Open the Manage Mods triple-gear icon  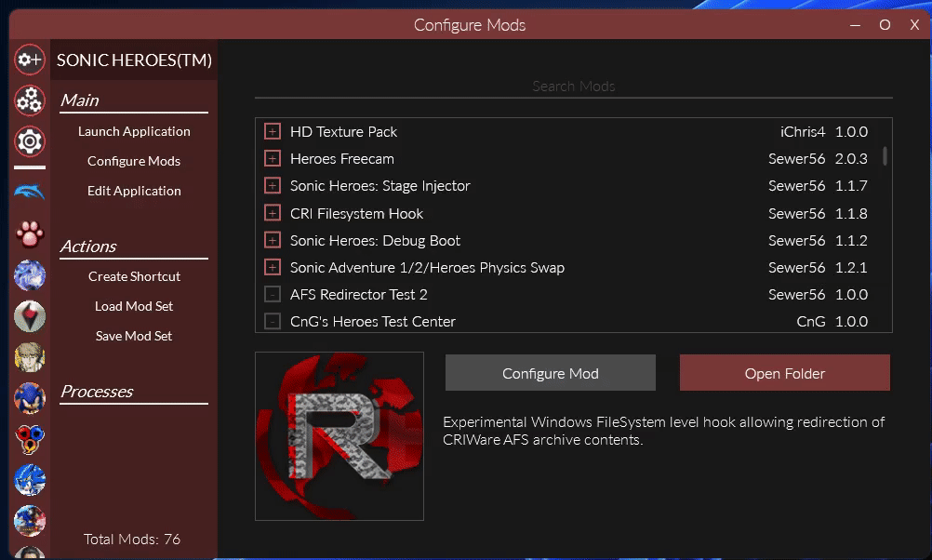30,100
